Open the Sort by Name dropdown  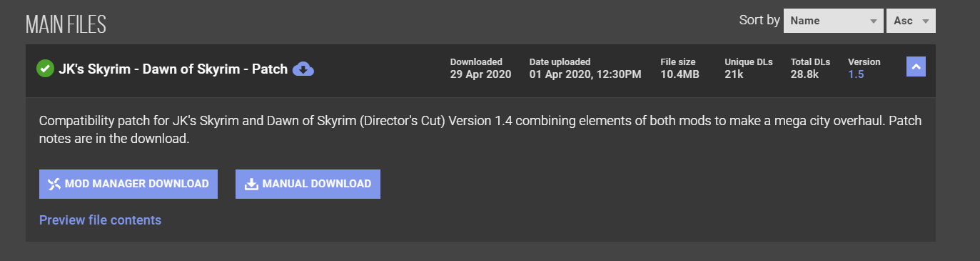click(834, 21)
